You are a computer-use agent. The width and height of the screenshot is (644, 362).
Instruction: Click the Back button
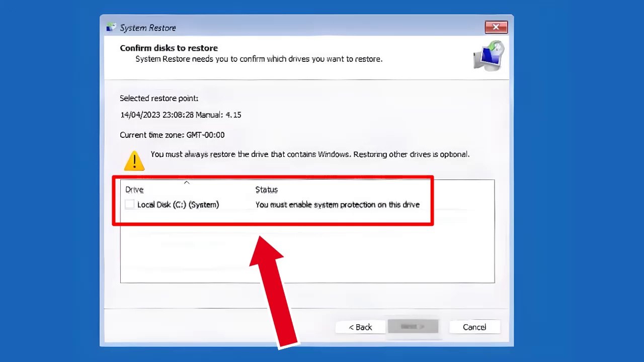360,327
